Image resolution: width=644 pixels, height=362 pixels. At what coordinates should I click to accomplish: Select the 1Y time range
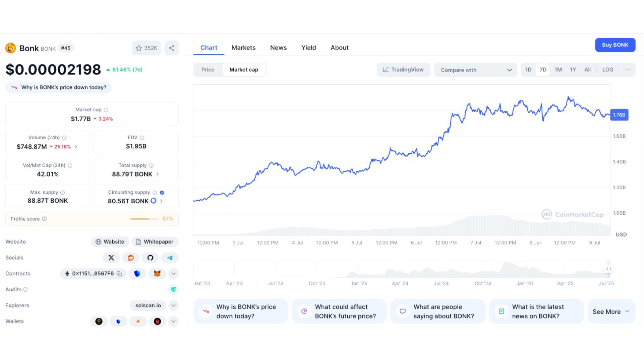(x=573, y=70)
